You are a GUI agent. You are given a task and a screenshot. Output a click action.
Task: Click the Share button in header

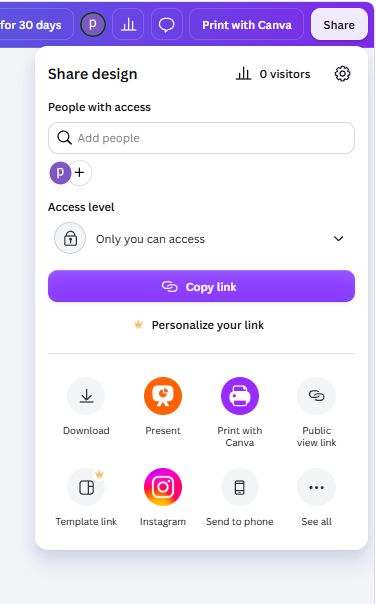pos(339,25)
